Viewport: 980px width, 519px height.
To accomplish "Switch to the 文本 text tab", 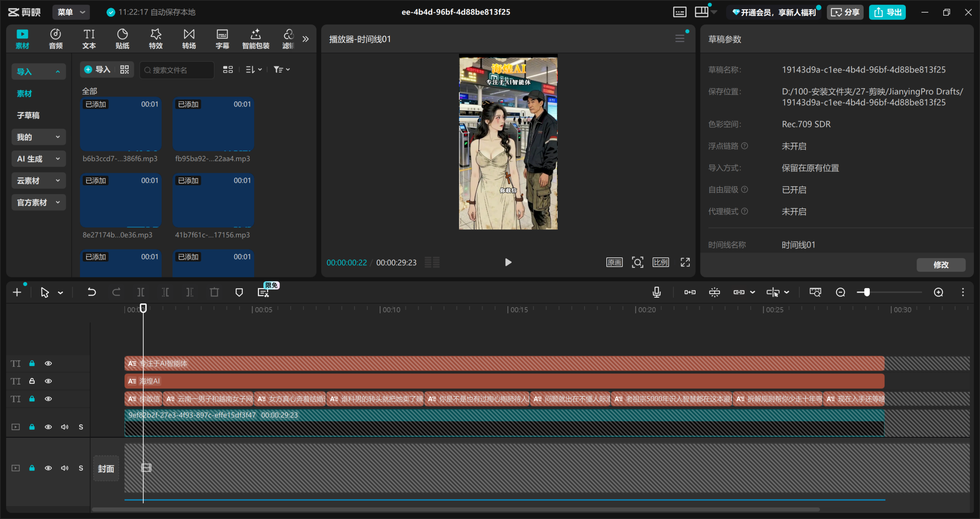I will coord(89,39).
